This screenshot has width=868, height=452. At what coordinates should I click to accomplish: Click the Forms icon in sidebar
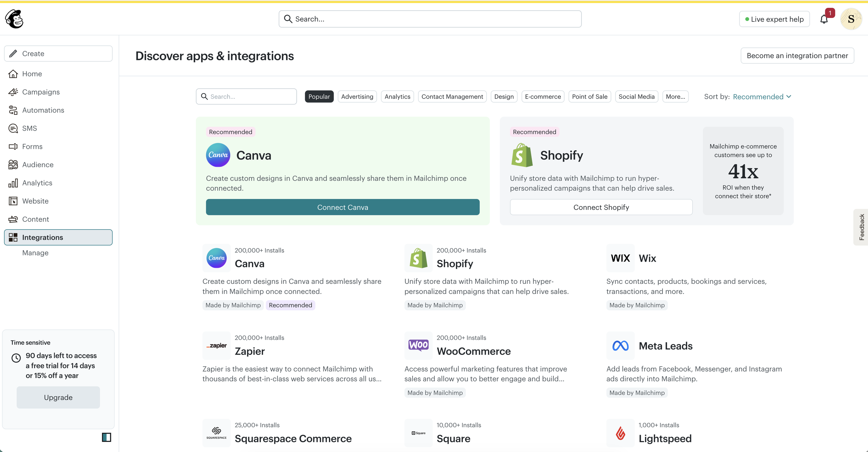coord(13,146)
